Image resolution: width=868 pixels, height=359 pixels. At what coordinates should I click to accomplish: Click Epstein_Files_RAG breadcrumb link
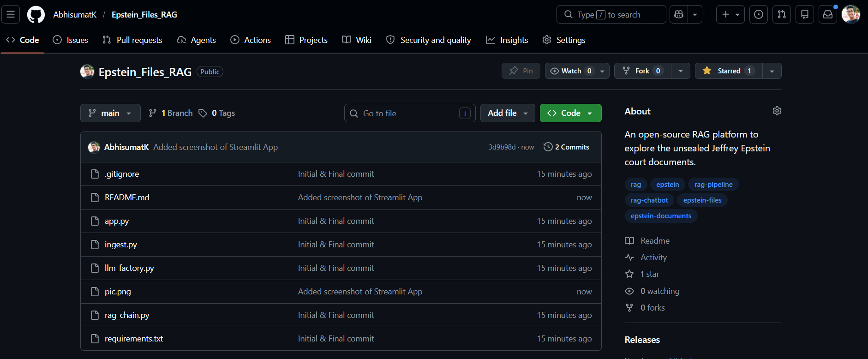tap(144, 14)
